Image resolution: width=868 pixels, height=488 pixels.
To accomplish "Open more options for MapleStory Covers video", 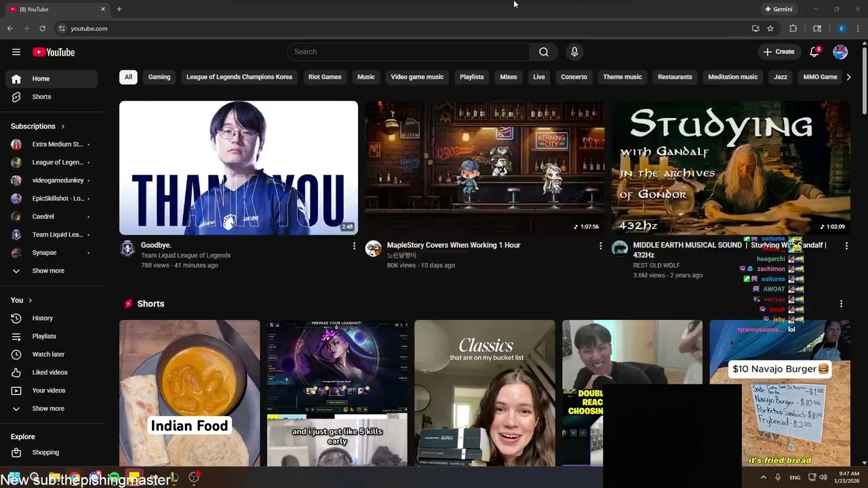I will [600, 246].
